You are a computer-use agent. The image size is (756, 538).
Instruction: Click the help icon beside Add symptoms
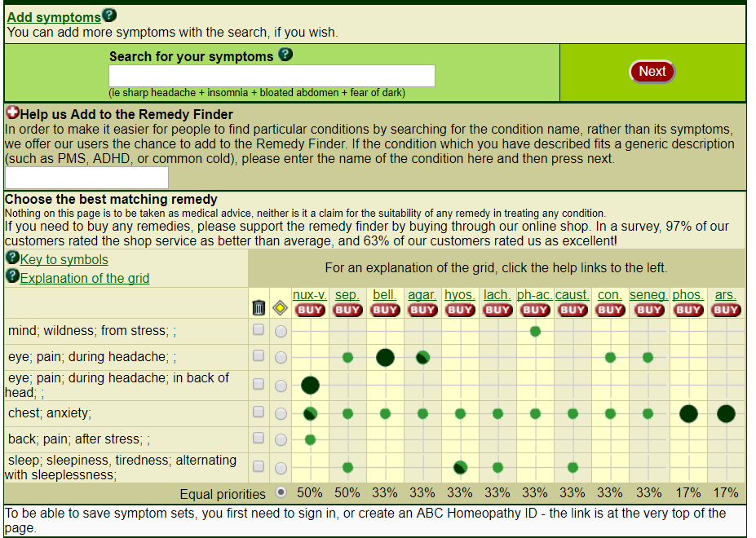pyautogui.click(x=109, y=15)
